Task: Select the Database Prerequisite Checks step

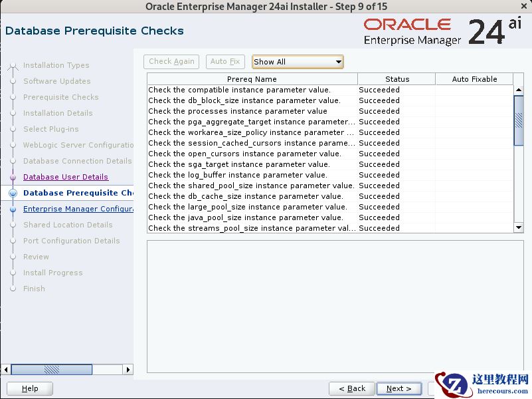Action: click(x=78, y=193)
